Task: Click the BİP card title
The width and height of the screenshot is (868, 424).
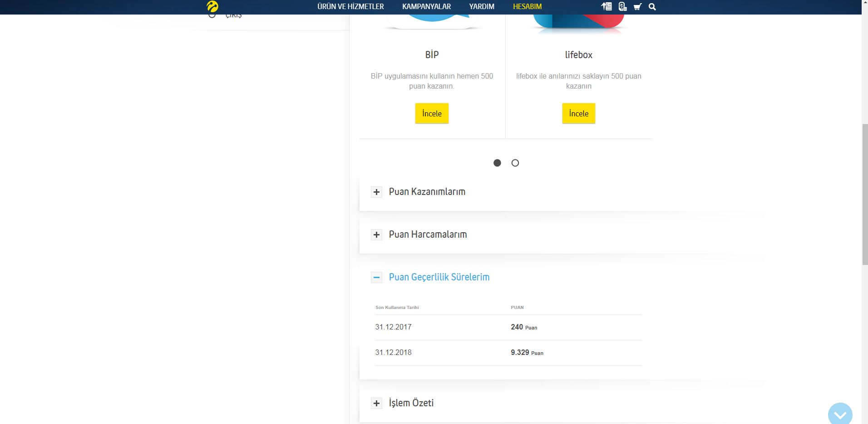Action: [432, 55]
